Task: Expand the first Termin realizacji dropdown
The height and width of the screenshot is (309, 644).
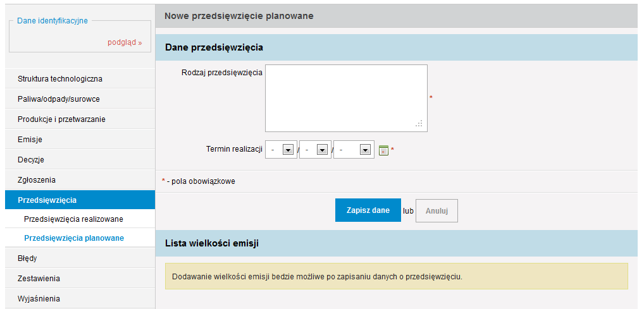Action: pos(282,149)
